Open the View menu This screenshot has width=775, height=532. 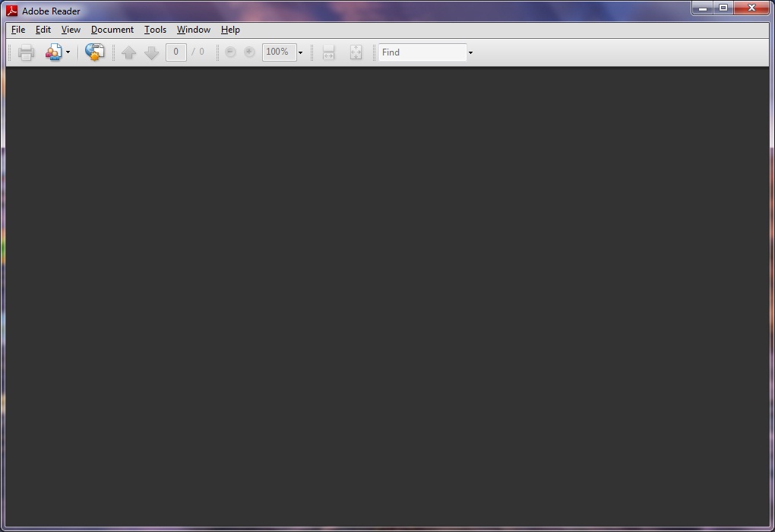pyautogui.click(x=71, y=30)
